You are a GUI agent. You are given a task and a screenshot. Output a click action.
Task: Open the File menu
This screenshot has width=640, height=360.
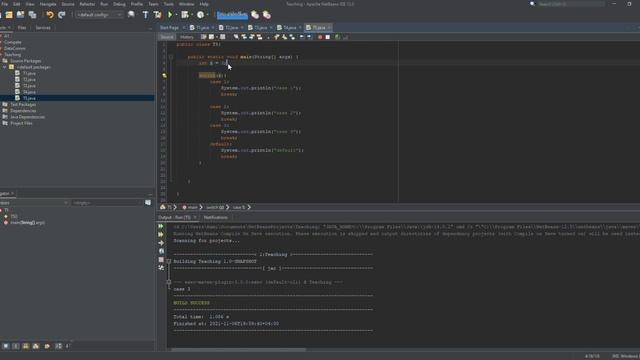point(5,4)
